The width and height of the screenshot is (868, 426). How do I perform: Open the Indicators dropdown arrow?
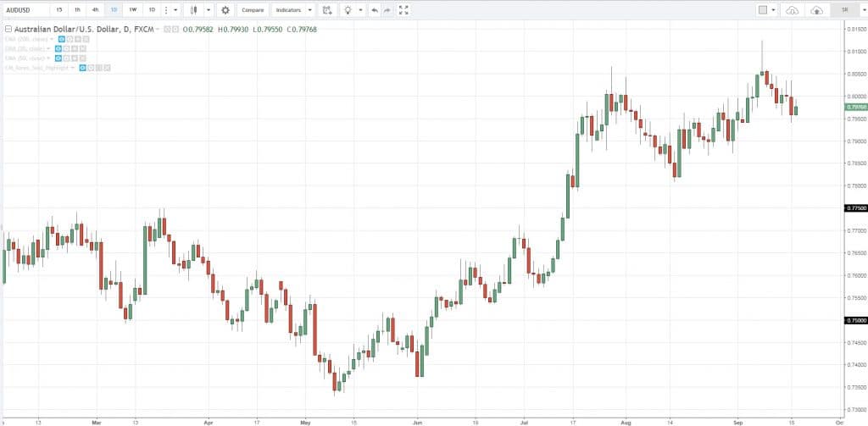[309, 10]
